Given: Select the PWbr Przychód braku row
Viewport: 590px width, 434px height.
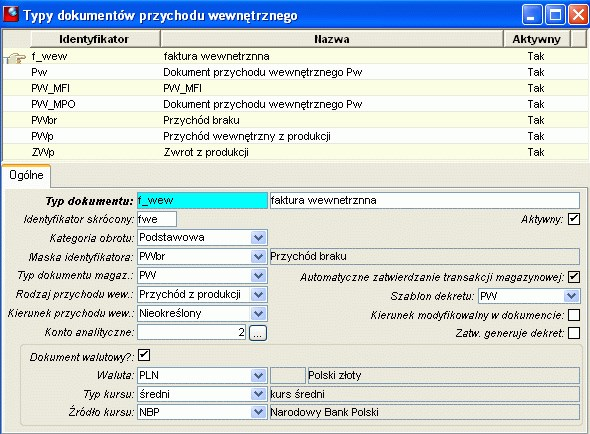Looking at the screenshot, I should click(x=296, y=120).
